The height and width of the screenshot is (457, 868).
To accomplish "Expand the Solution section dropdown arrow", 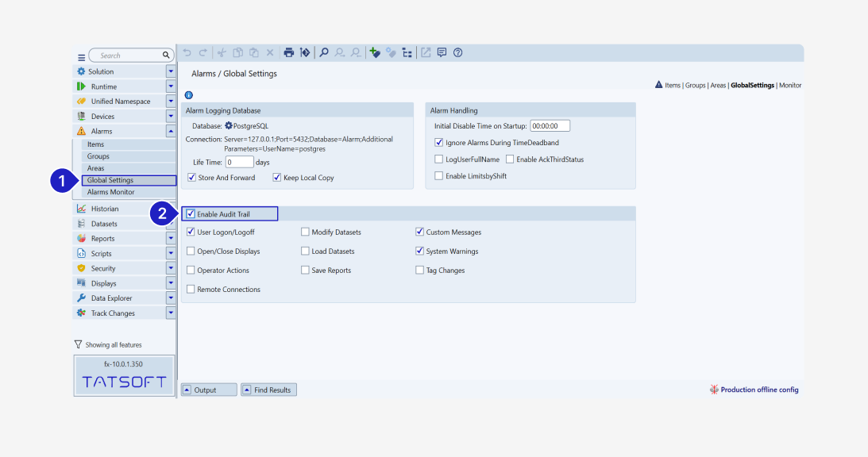I will [171, 71].
